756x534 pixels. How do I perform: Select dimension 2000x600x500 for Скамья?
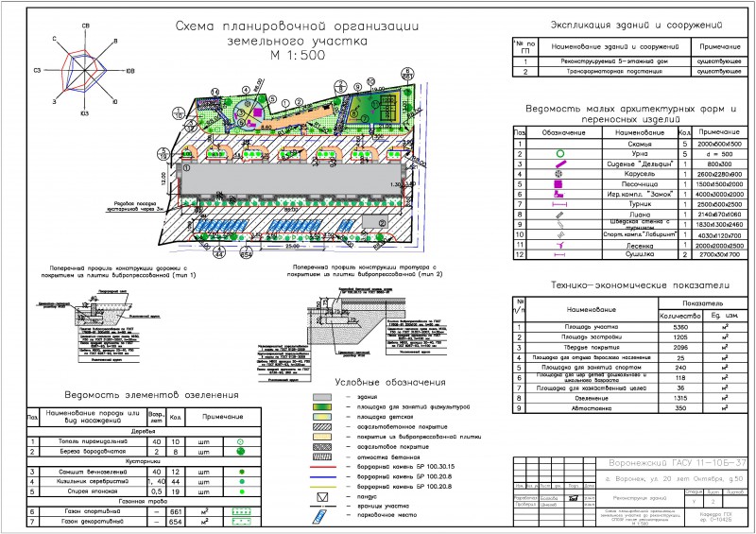click(719, 144)
